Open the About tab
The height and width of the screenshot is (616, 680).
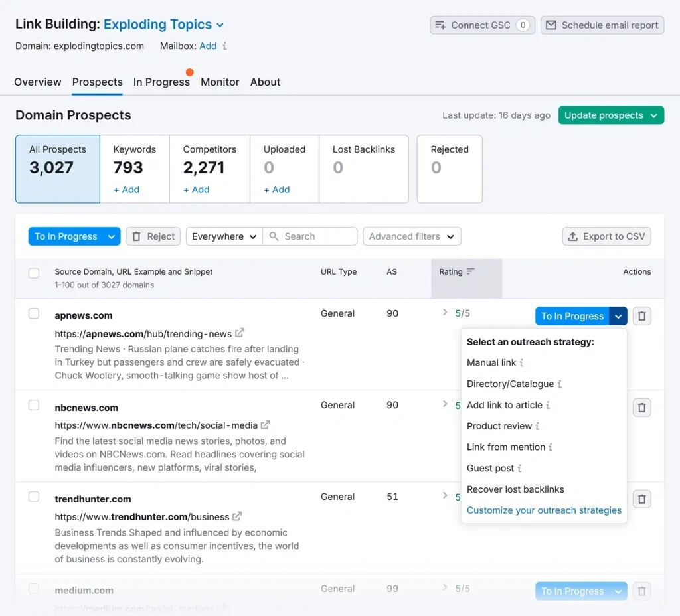tap(265, 82)
